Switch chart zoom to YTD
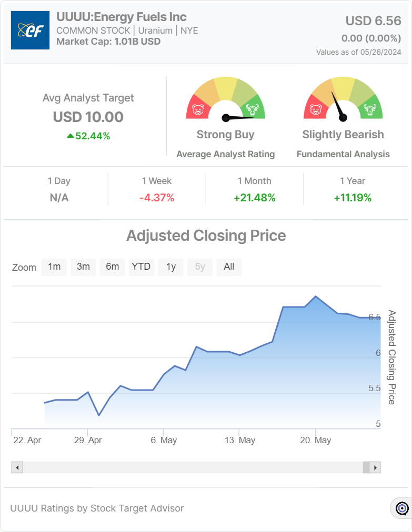The image size is (412, 532). click(x=141, y=267)
